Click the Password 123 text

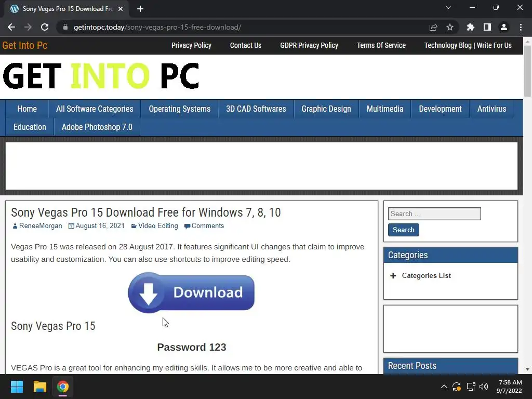(x=192, y=347)
